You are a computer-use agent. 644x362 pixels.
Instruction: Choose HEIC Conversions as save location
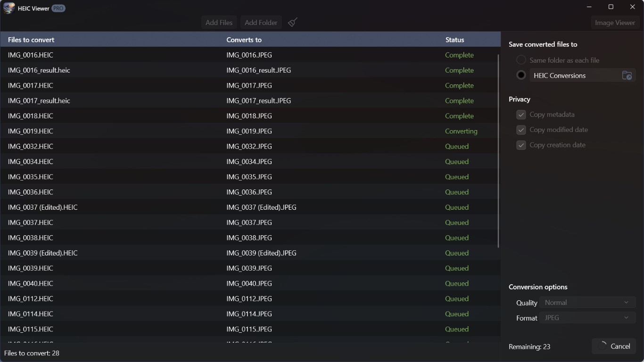click(521, 75)
